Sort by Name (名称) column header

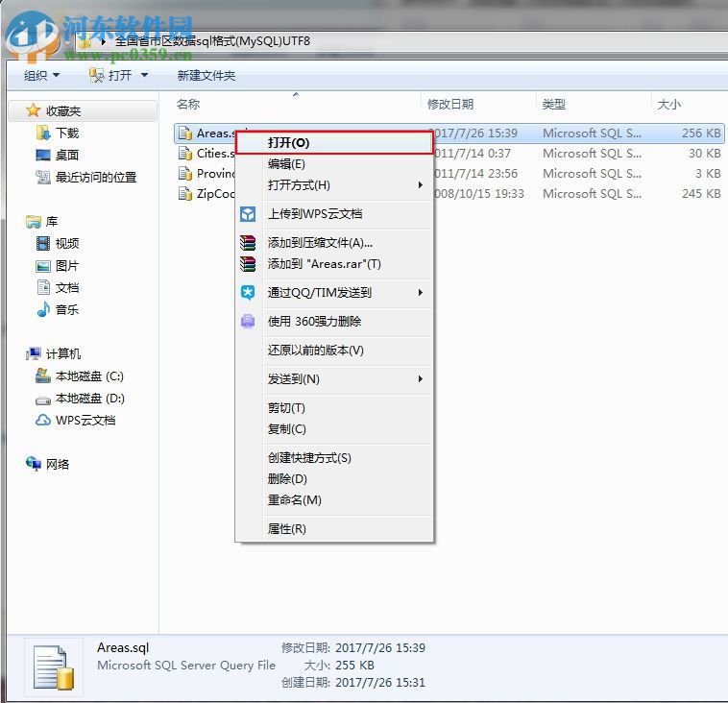coord(188,104)
